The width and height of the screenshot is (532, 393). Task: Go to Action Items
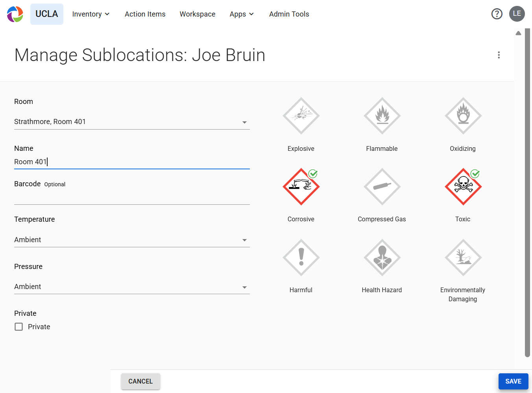145,14
